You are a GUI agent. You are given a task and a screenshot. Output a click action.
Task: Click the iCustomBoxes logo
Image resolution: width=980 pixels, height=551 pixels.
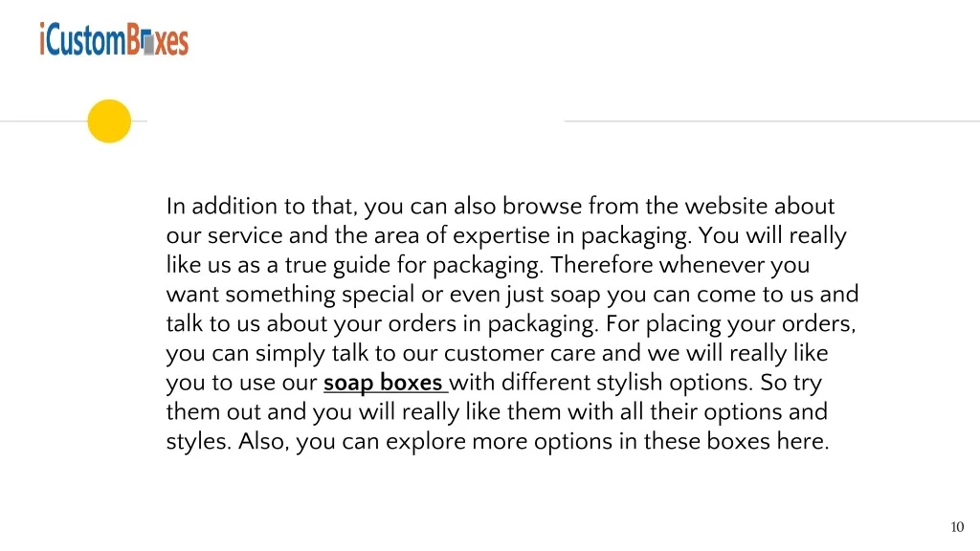(114, 40)
